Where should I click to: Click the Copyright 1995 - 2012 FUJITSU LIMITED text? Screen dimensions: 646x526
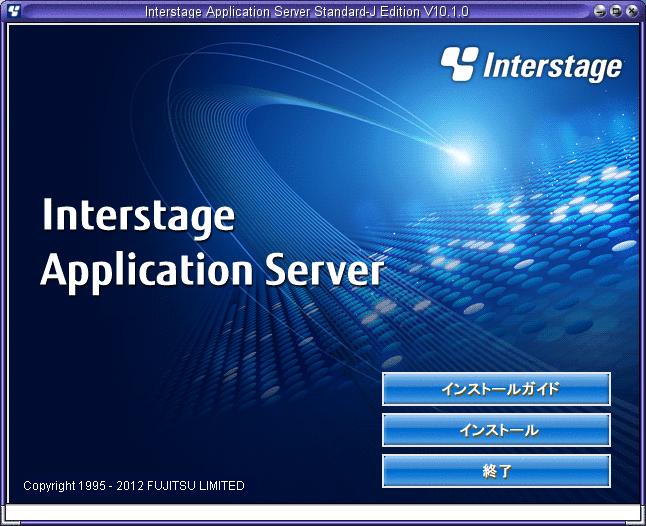click(x=134, y=486)
